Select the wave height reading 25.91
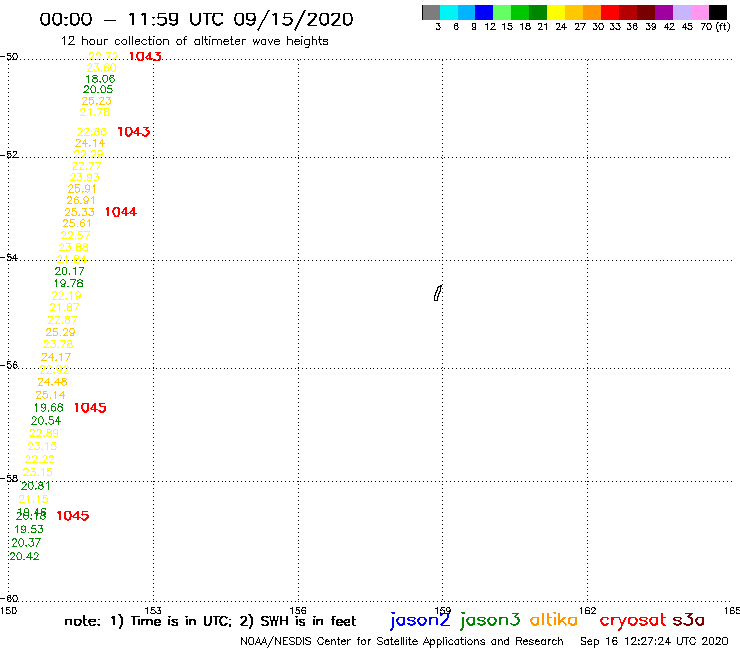Viewport: 740px width, 650px height. click(x=82, y=189)
